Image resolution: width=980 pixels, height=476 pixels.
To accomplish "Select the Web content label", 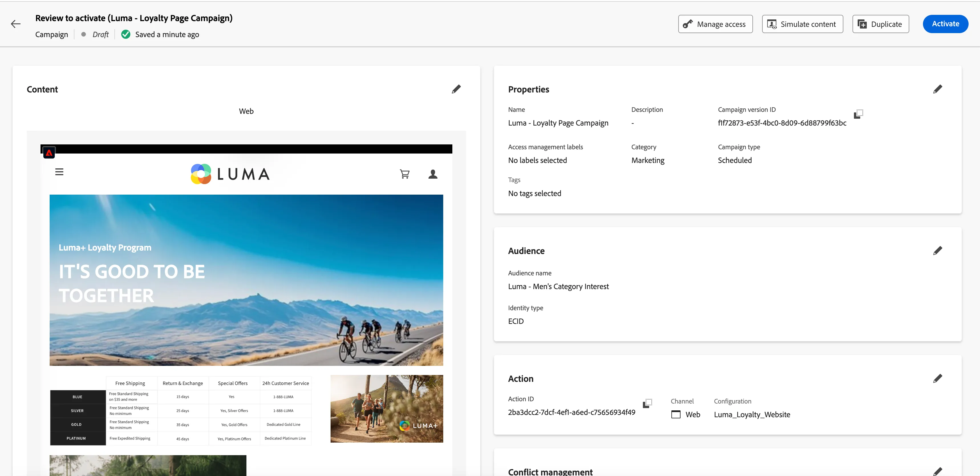I will coord(246,112).
